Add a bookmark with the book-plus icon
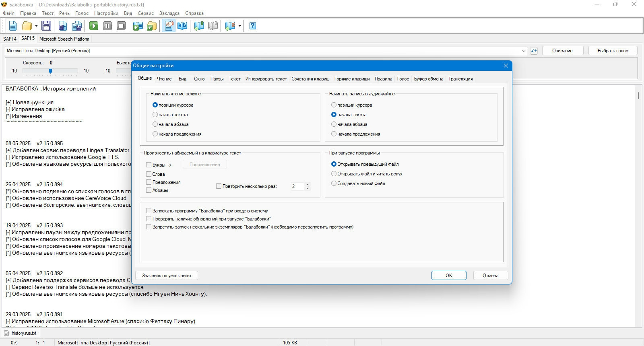The height and width of the screenshot is (346, 644). 199,26
